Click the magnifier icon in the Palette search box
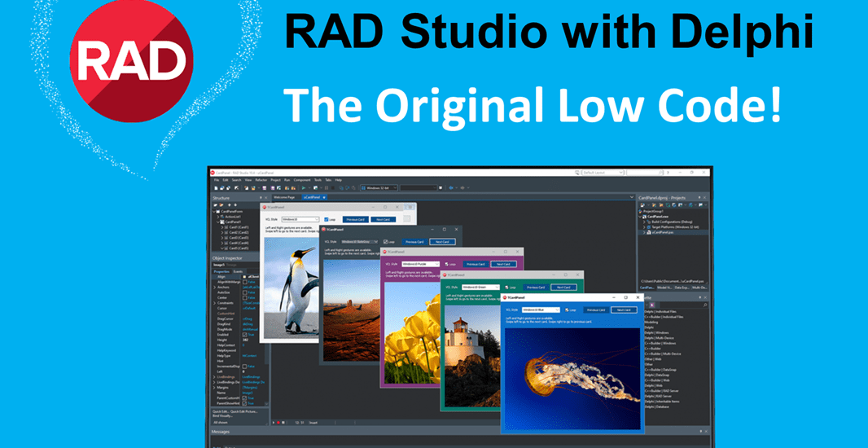Screen dimensions: 868x448 pos(705,305)
